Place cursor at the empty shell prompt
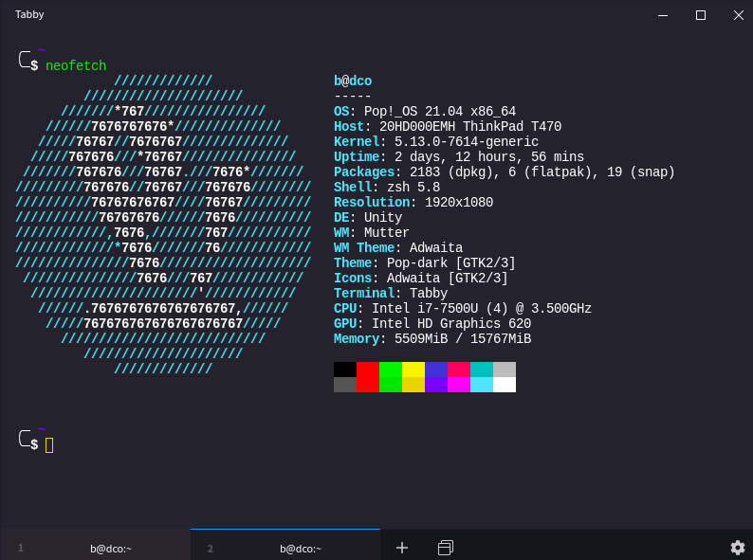 click(49, 445)
